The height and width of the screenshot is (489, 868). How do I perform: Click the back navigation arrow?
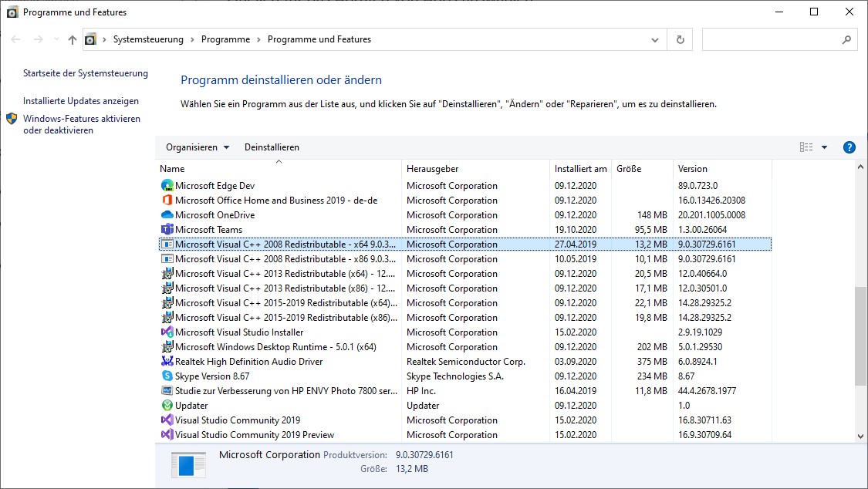tap(15, 39)
